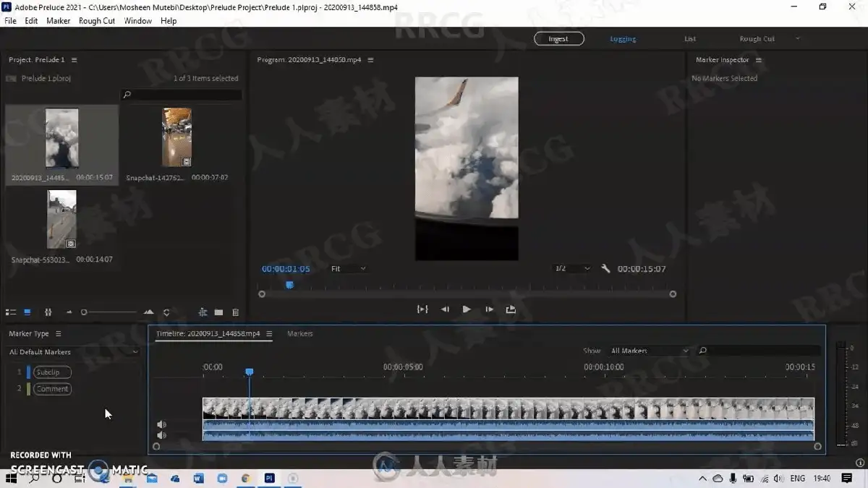The width and height of the screenshot is (868, 488).
Task: Open the Fit zoom level dropdown
Action: (x=349, y=269)
